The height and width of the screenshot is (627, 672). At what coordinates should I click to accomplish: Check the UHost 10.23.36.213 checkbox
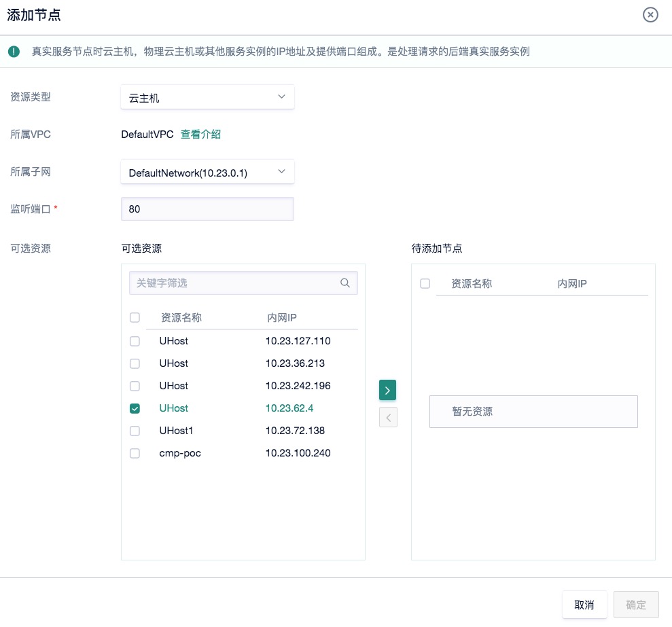coord(135,363)
